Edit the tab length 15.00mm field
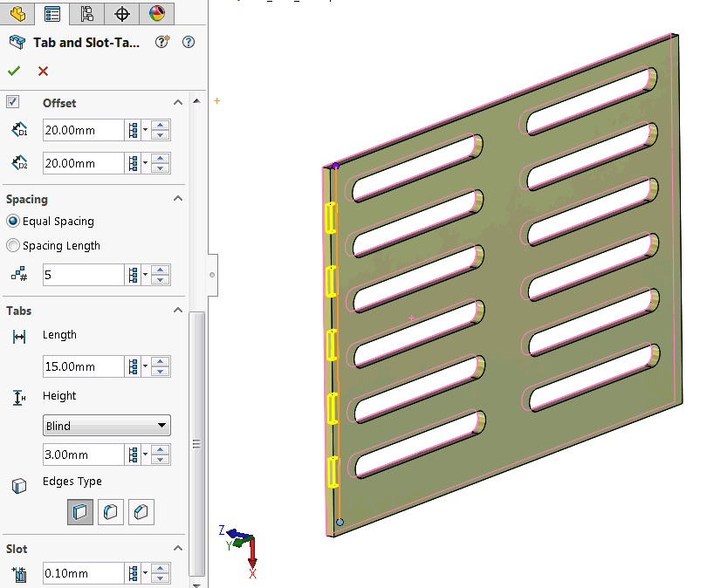 [x=83, y=366]
